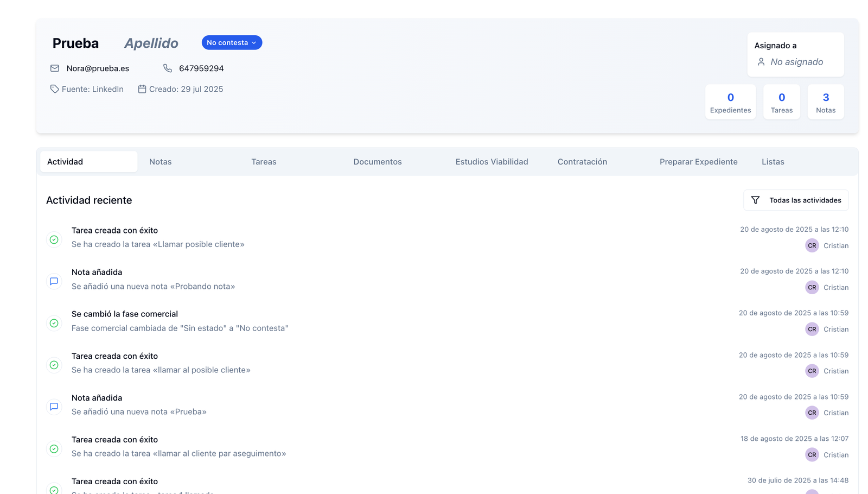Click «llamar al posible cliente» task description
This screenshot has width=868, height=494.
(161, 370)
